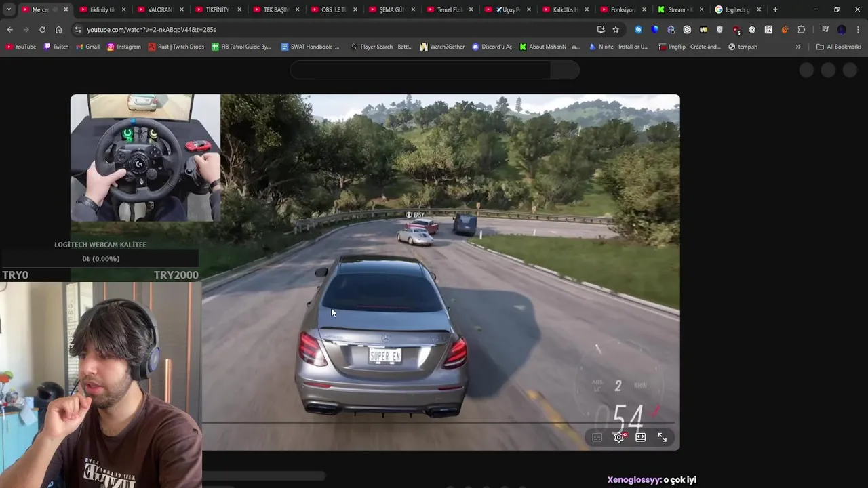Image resolution: width=868 pixels, height=488 pixels.
Task: Switch to the TEK BAŞIM tab
Action: (x=275, y=9)
